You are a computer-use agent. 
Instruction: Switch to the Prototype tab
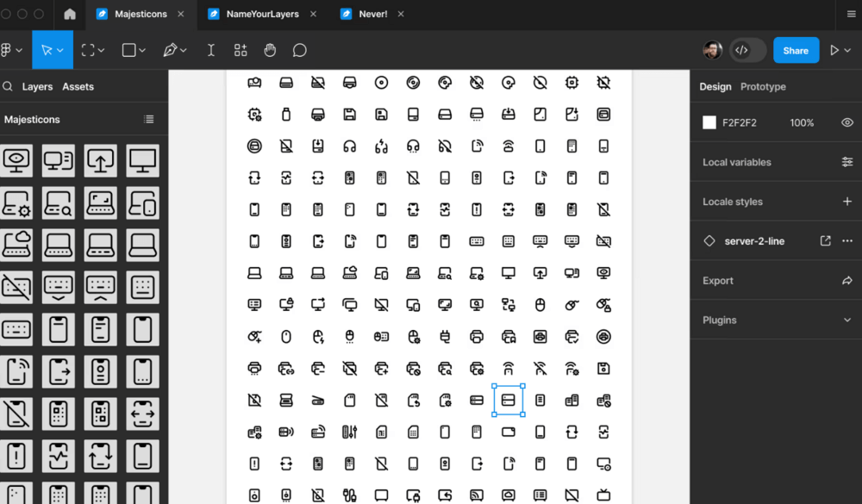pos(763,87)
